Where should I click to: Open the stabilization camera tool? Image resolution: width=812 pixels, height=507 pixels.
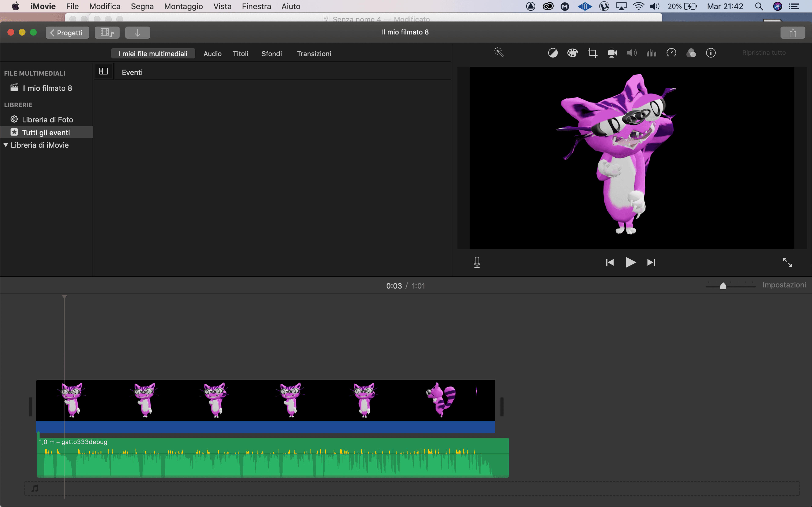612,53
